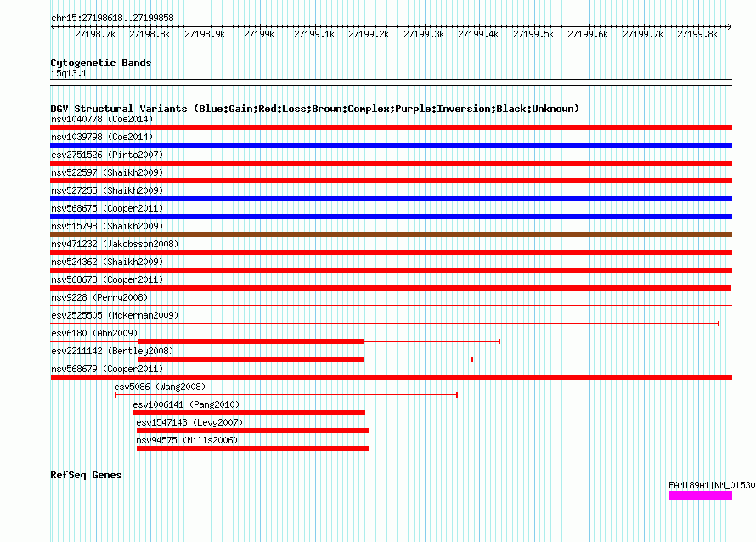
Task: Open nsv471232 (Jakobsson2008) label
Action: [115, 244]
